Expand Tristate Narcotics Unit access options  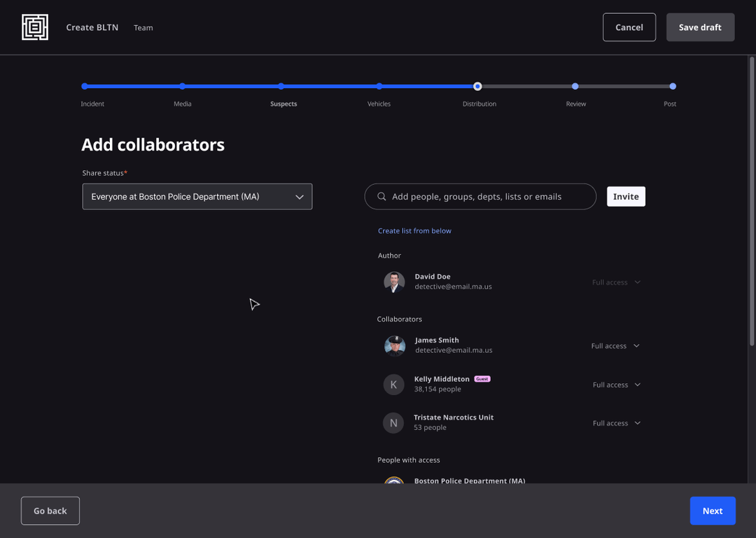(x=615, y=422)
